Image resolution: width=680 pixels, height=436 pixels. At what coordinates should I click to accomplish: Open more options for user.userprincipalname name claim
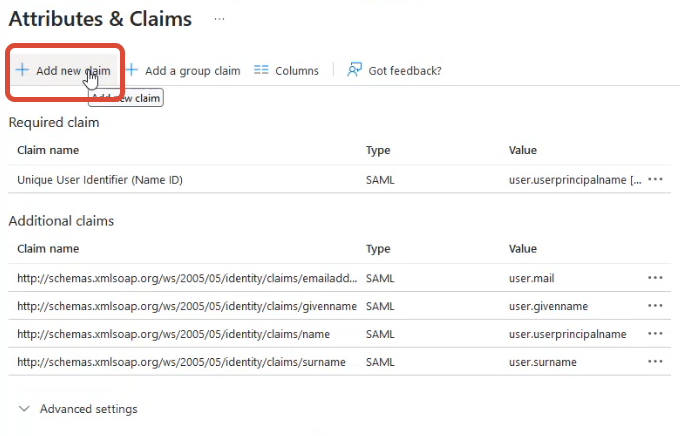point(656,334)
